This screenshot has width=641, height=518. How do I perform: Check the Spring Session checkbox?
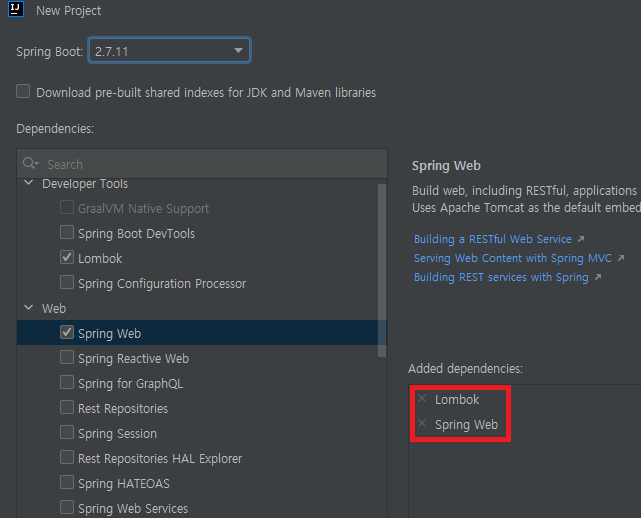[67, 432]
